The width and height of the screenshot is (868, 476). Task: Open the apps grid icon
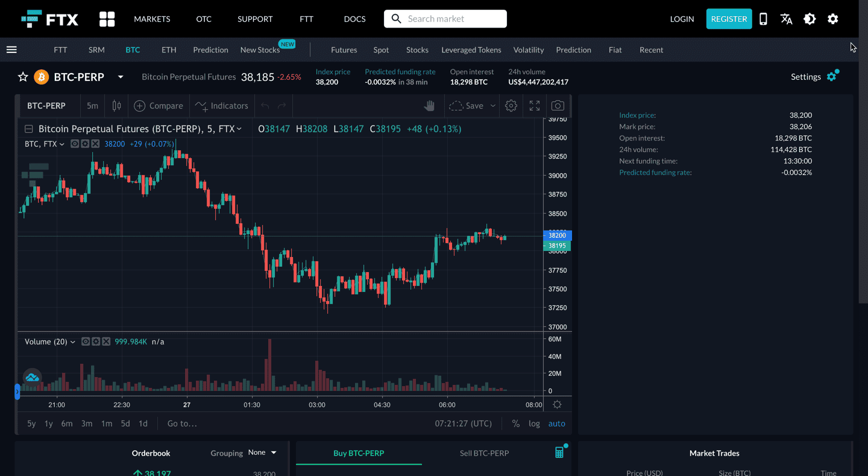point(107,19)
